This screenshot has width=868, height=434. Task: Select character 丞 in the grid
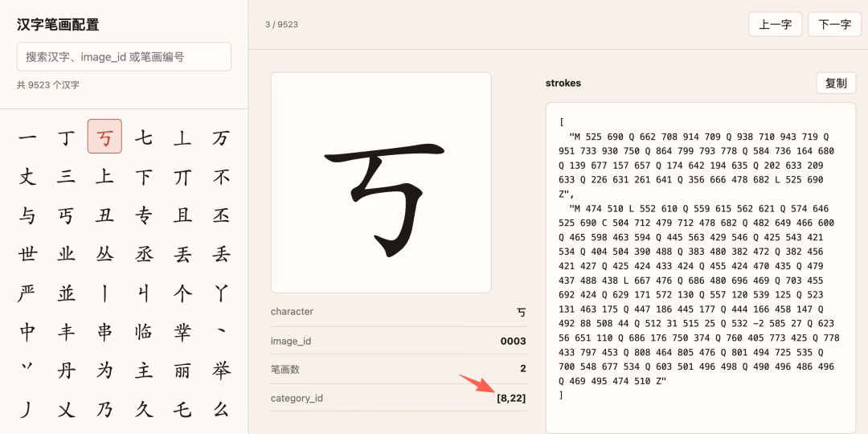[143, 253]
